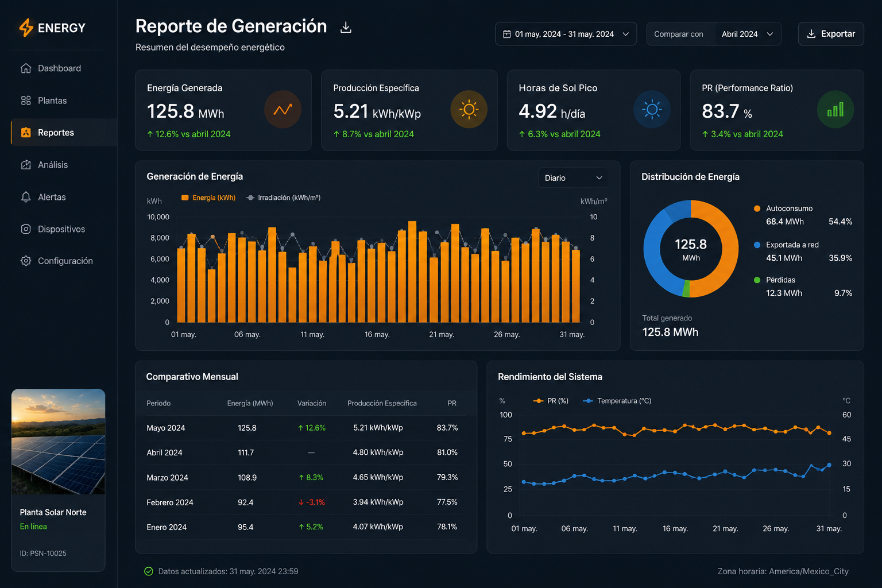Click the donut chart center 125.8 MWh
This screenshot has height=588, width=882.
(691, 250)
